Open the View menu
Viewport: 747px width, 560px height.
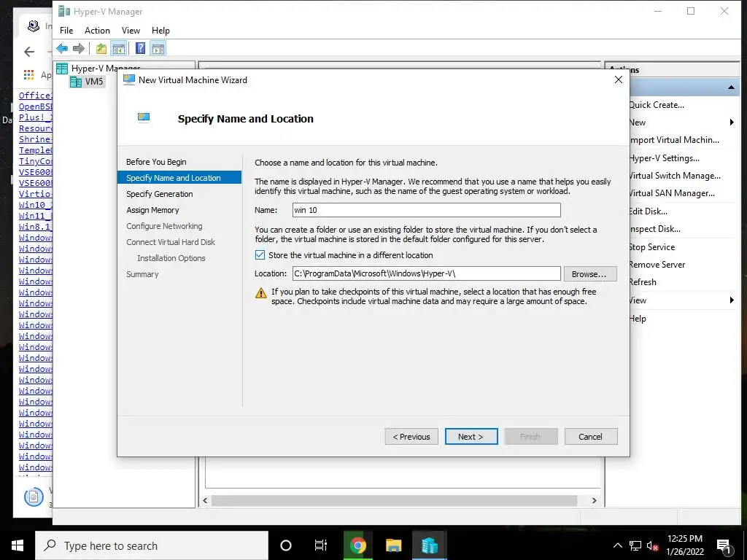click(131, 31)
